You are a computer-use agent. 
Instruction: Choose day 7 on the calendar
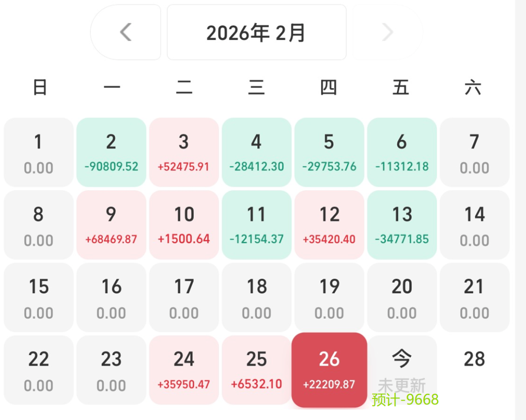click(475, 152)
